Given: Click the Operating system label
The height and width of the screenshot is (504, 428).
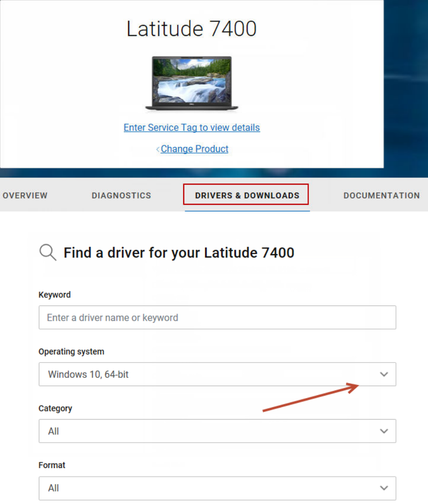Looking at the screenshot, I should [x=71, y=352].
